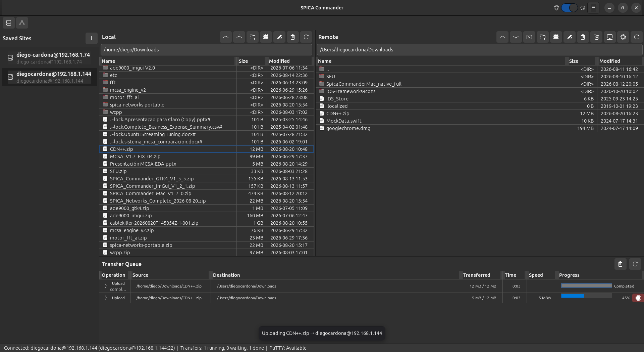Refresh the Transfer Queue

635,264
